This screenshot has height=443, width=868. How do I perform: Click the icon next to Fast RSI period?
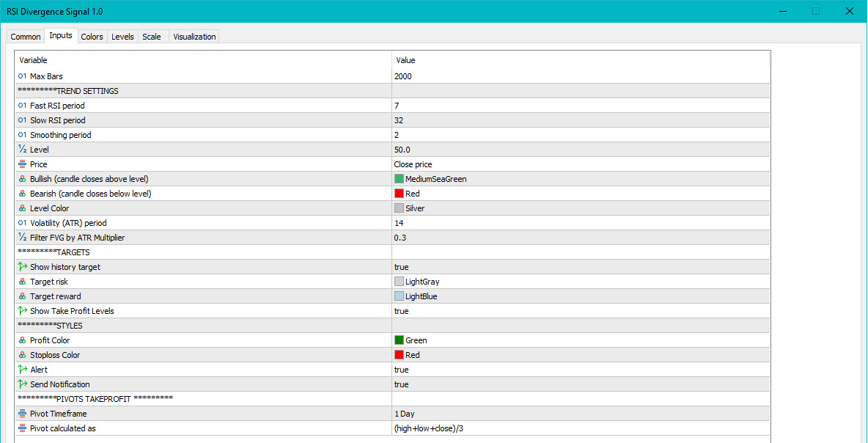click(x=22, y=106)
